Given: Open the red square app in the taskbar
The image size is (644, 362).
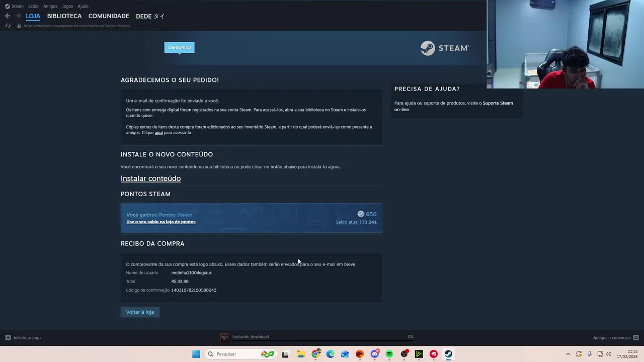Looking at the screenshot, I should click(434, 354).
